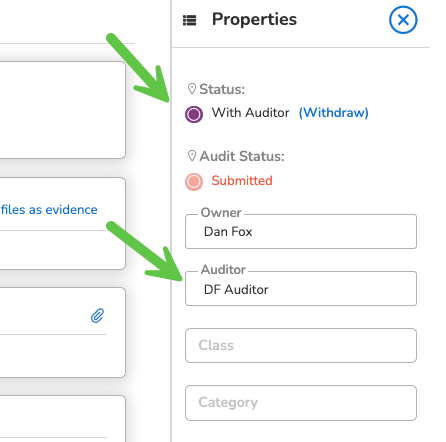Click the vertical divider beside Properties panel
The image size is (446, 442).
tap(171, 221)
